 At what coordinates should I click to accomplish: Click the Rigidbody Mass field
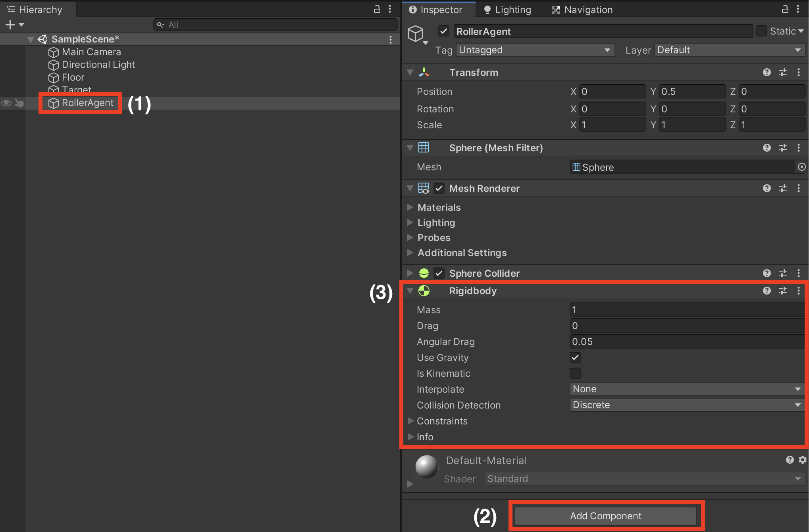pyautogui.click(x=687, y=310)
